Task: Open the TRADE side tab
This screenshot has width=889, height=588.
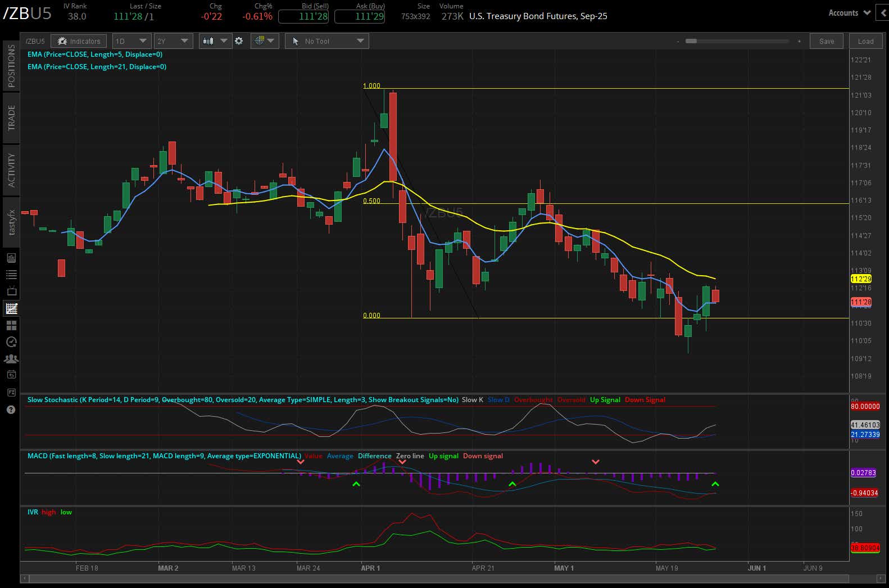Action: [x=11, y=117]
